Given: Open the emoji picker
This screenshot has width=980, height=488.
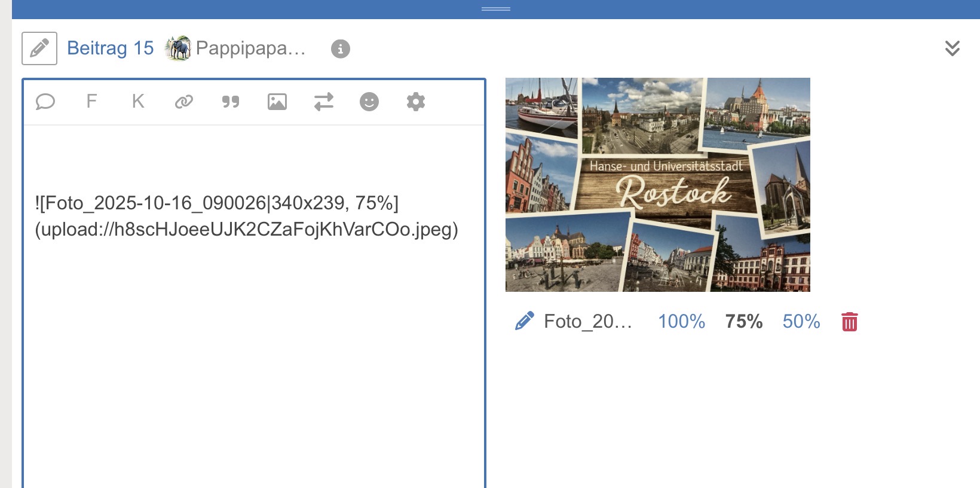Looking at the screenshot, I should click(369, 102).
